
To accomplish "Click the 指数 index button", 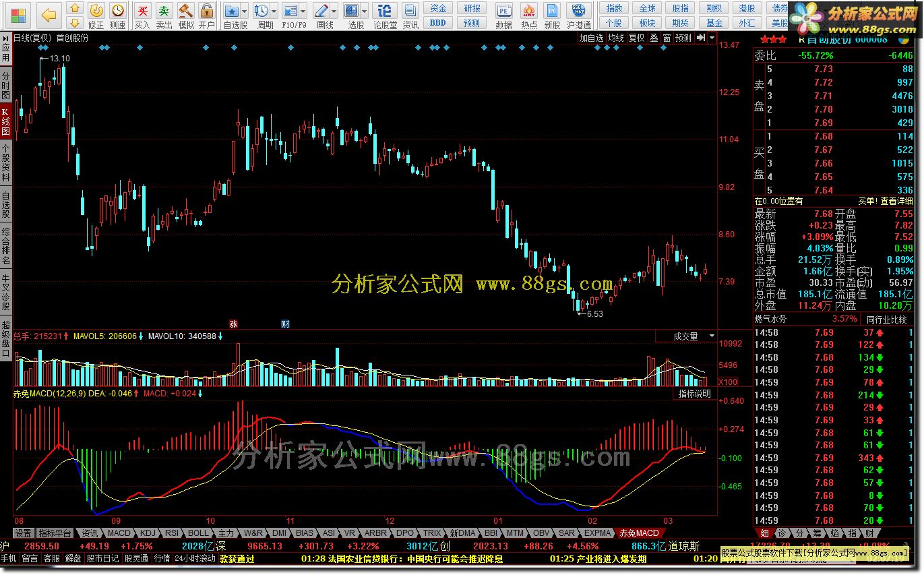I will click(x=614, y=8).
